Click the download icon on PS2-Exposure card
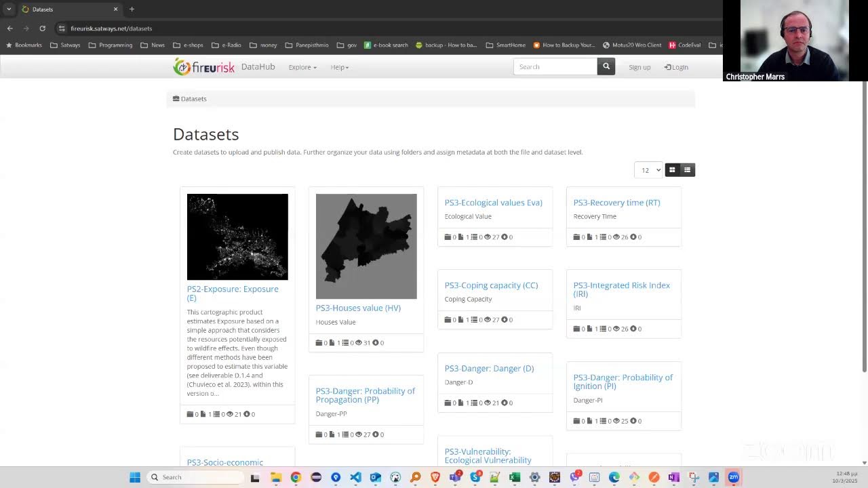 pos(246,414)
